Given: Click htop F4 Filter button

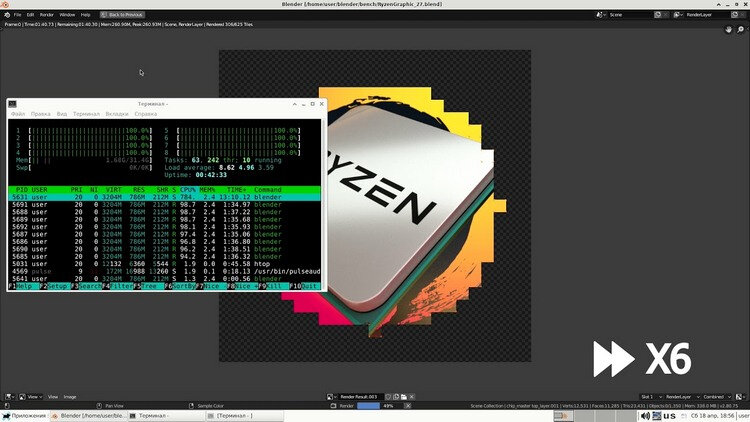Looking at the screenshot, I should point(118,286).
